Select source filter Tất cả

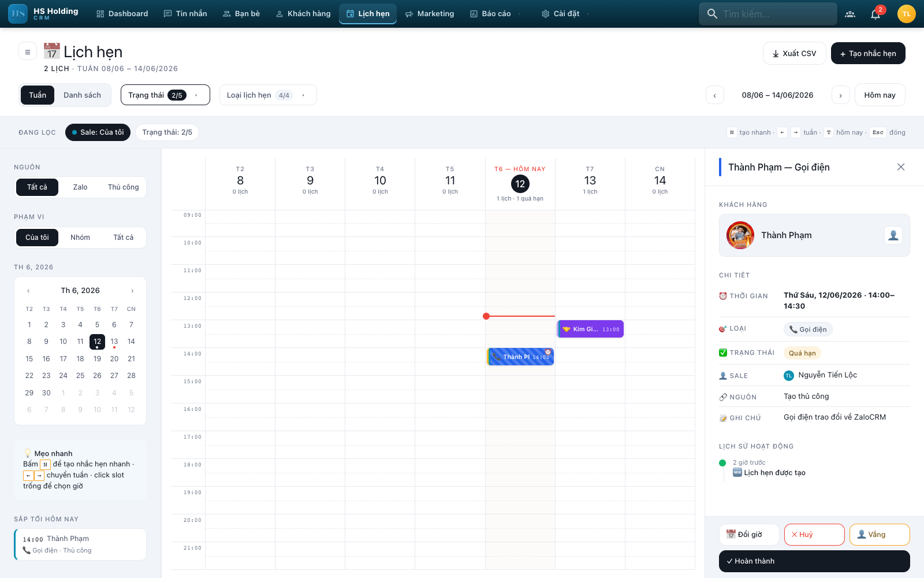37,187
